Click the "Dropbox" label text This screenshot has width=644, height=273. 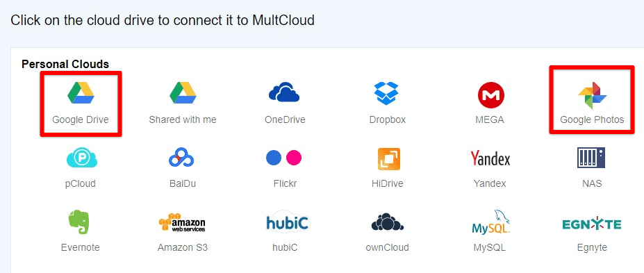[388, 120]
